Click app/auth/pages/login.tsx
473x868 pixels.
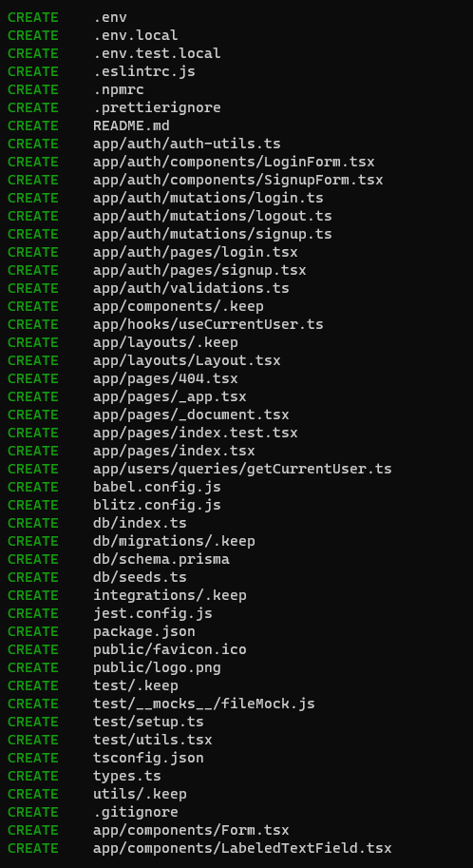click(x=196, y=253)
